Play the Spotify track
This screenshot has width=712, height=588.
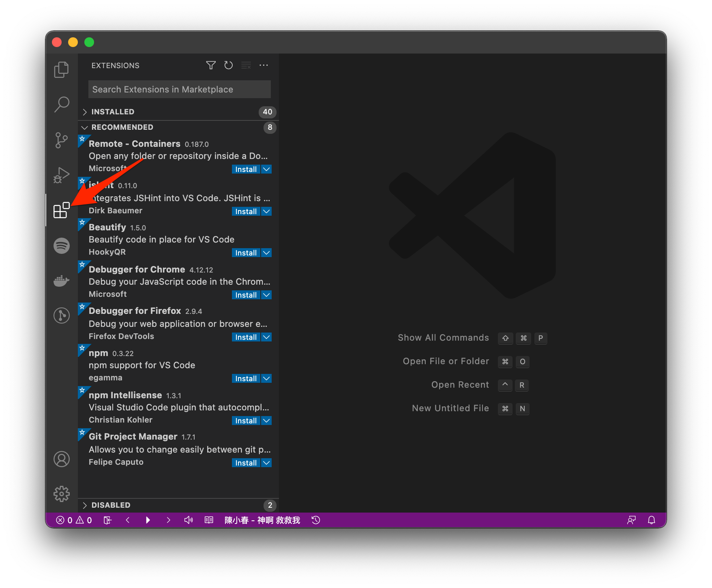148,520
